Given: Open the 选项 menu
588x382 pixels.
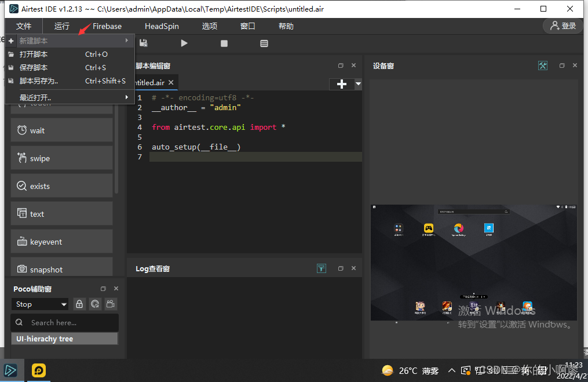Looking at the screenshot, I should [210, 26].
